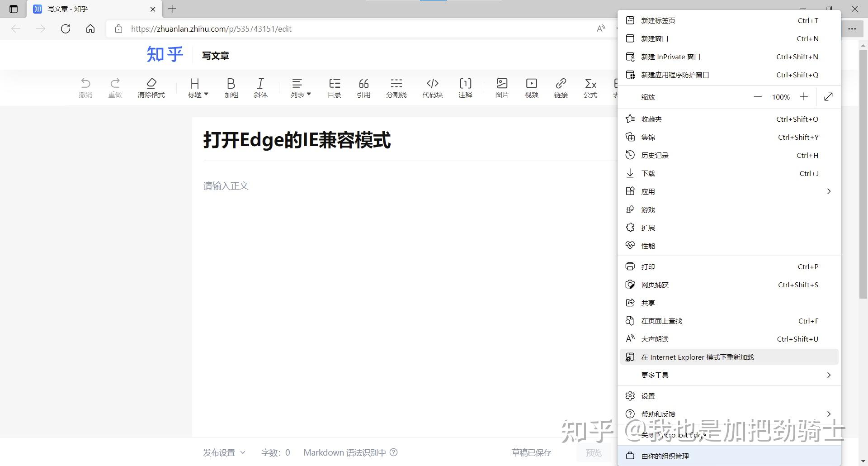Open 集锦 collections from menu
The width and height of the screenshot is (868, 466).
tap(729, 137)
